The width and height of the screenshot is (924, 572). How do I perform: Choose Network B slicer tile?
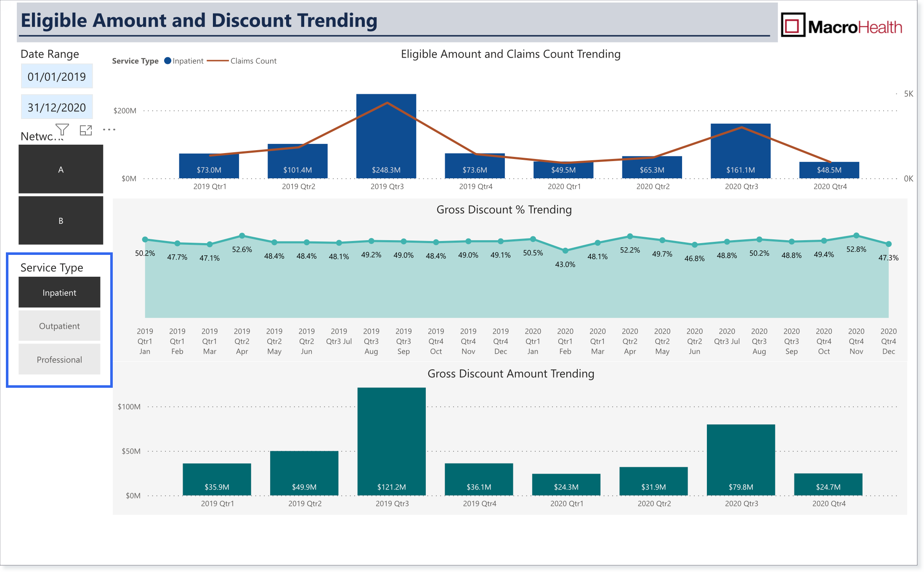[61, 220]
